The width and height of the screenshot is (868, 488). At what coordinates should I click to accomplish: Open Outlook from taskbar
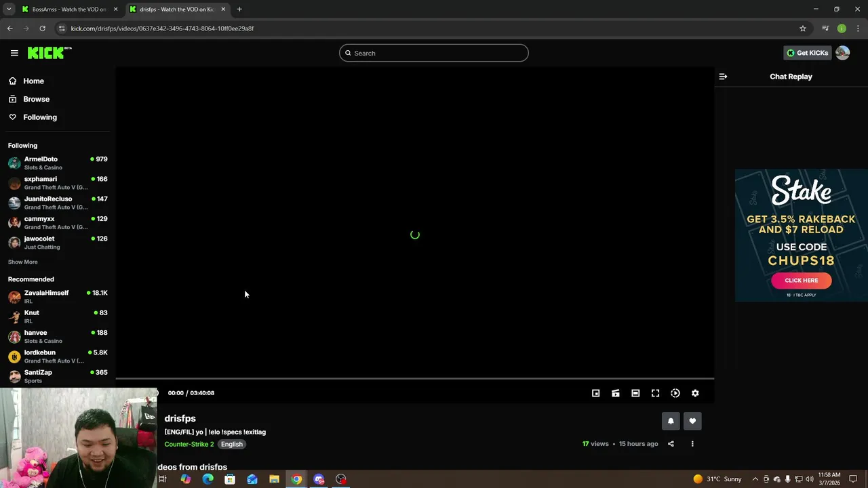tap(252, 479)
